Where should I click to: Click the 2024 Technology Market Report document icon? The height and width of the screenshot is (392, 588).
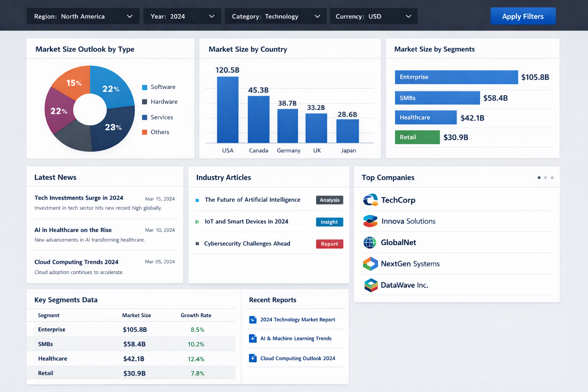coord(253,320)
